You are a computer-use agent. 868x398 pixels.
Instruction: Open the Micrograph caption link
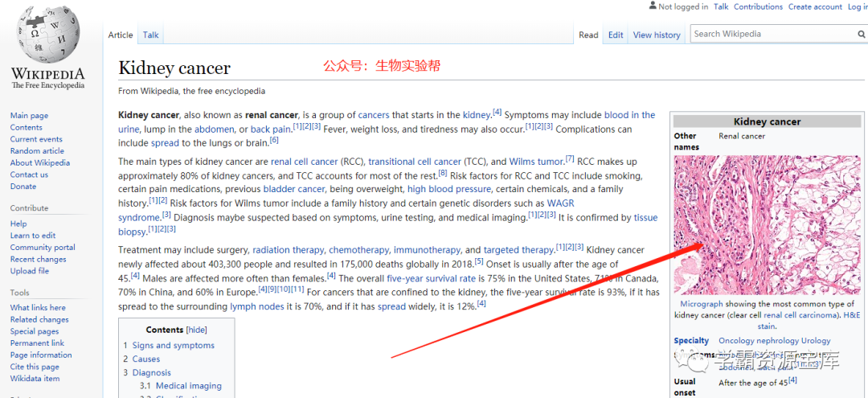[702, 304]
